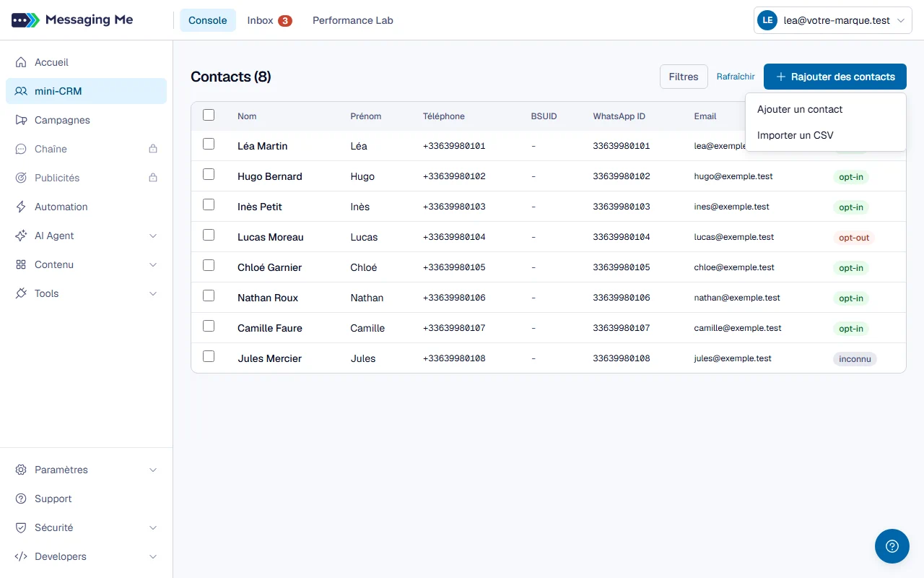Image resolution: width=924 pixels, height=578 pixels.
Task: Expand the Paramètres chevron
Action: pos(153,470)
